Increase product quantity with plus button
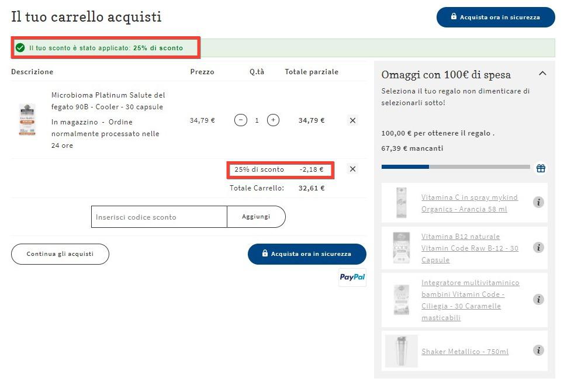Screen dimensions: 564x392 (x=273, y=120)
